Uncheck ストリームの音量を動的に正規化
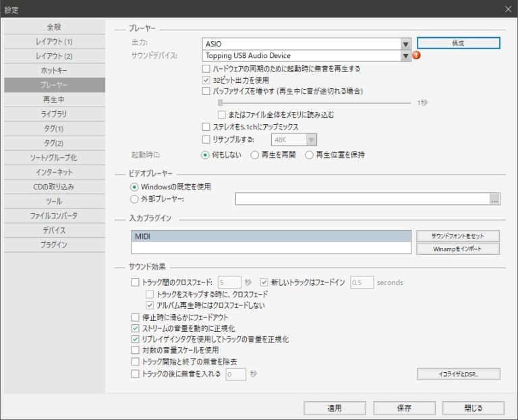 point(135,328)
